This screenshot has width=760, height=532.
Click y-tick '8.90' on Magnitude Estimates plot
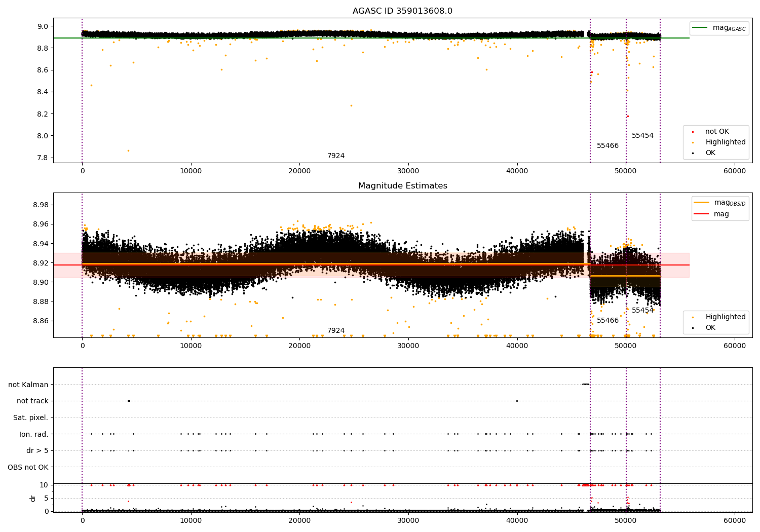pyautogui.click(x=41, y=282)
